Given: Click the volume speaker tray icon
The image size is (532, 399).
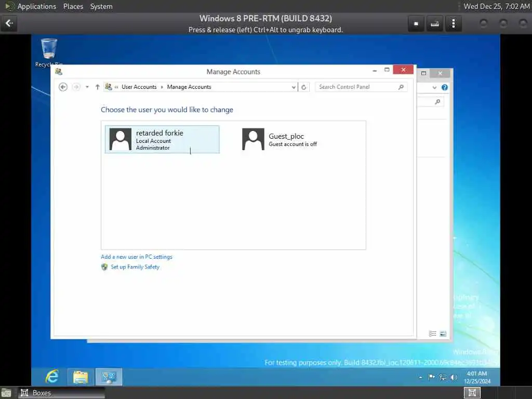Looking at the screenshot, I should click(454, 377).
